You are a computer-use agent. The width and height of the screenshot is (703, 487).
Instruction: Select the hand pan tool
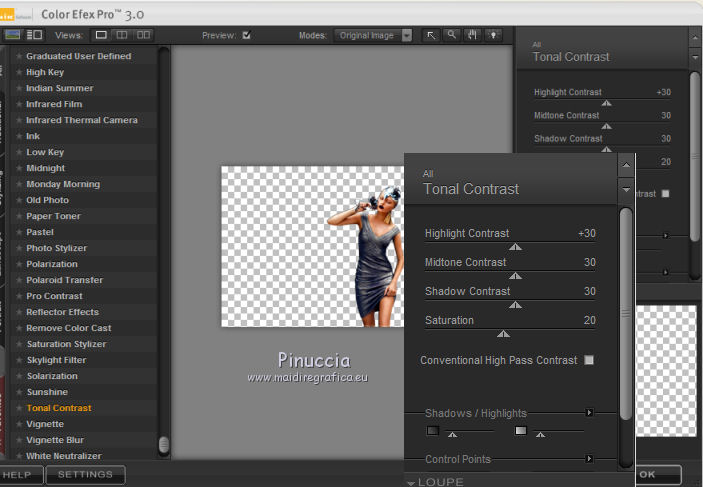472,35
